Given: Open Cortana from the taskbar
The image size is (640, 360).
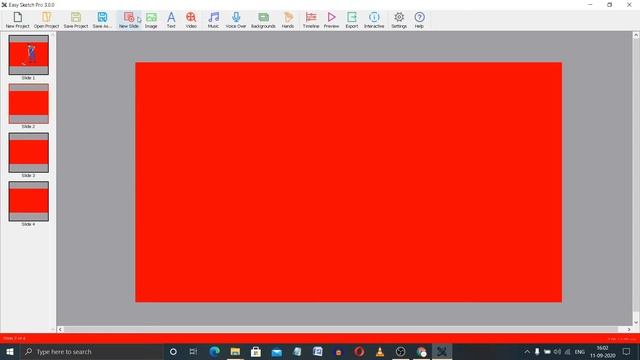Looking at the screenshot, I should [x=173, y=351].
